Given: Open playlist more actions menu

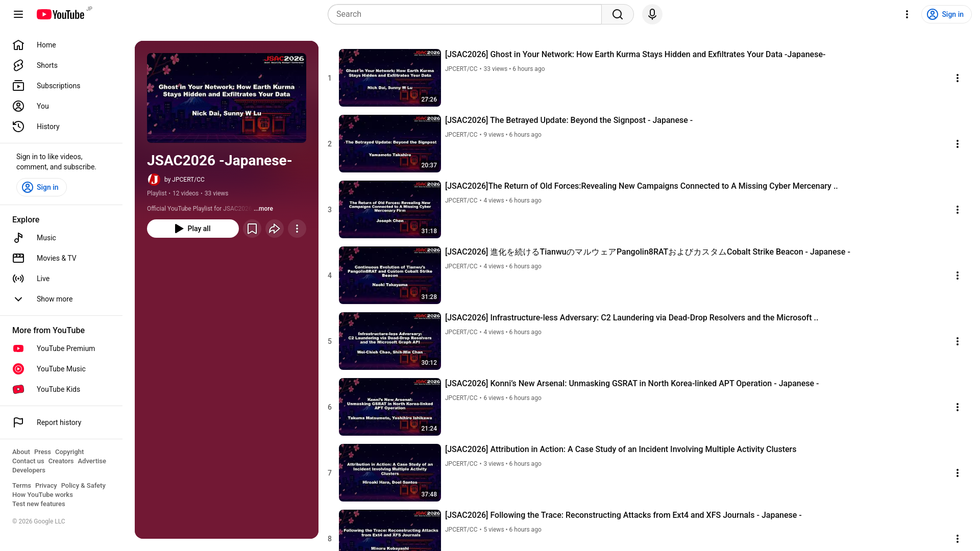Looking at the screenshot, I should click(297, 229).
